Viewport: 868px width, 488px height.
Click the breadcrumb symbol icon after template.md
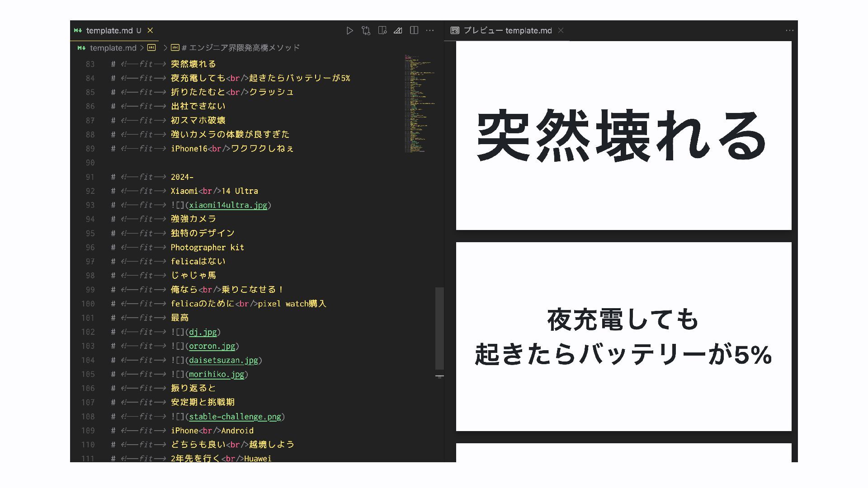click(151, 47)
